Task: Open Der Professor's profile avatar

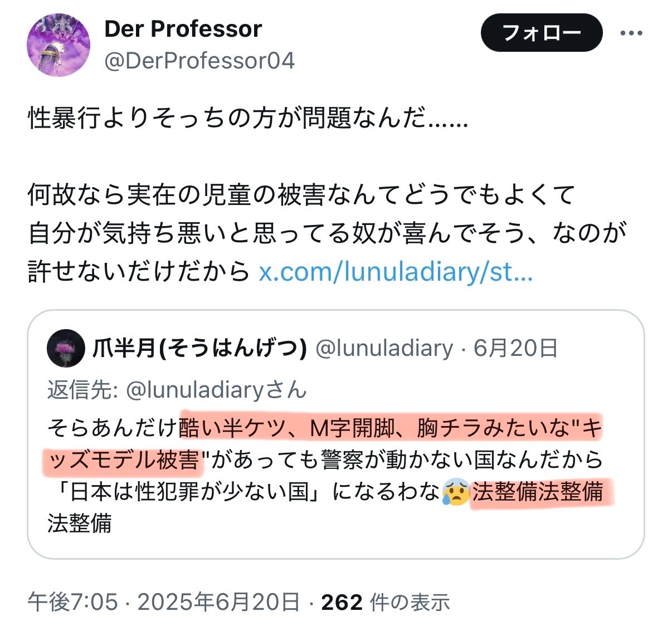Action: [x=59, y=45]
